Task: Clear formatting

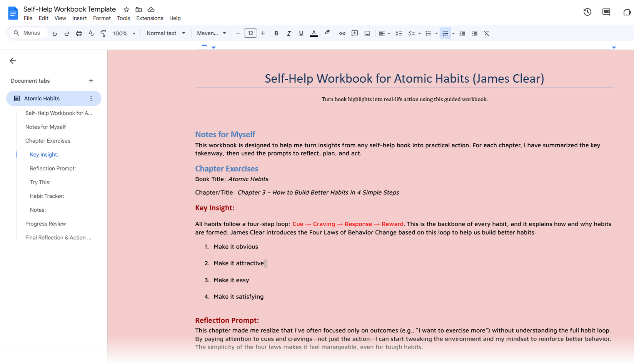Action: point(487,33)
